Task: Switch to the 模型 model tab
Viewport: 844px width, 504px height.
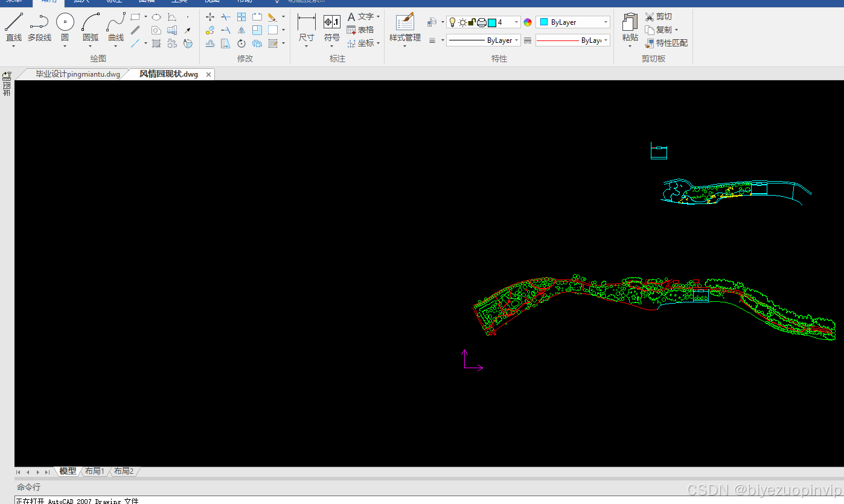Action: tap(68, 471)
